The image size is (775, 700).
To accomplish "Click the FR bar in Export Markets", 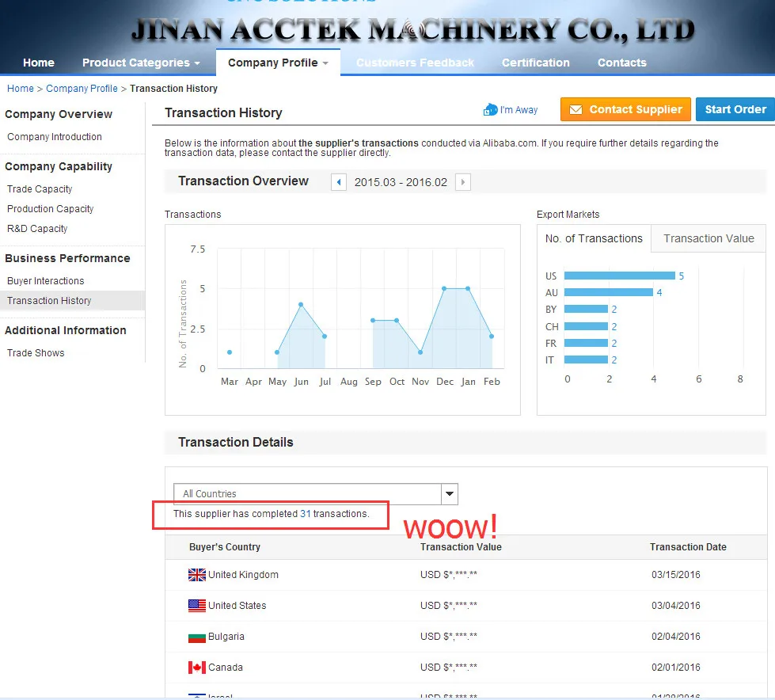I will tap(586, 344).
